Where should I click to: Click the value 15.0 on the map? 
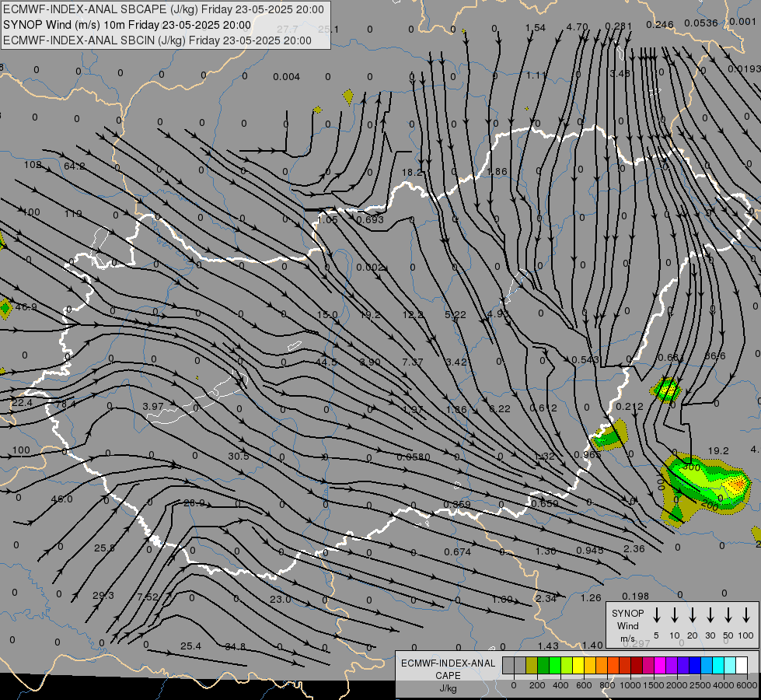(327, 315)
